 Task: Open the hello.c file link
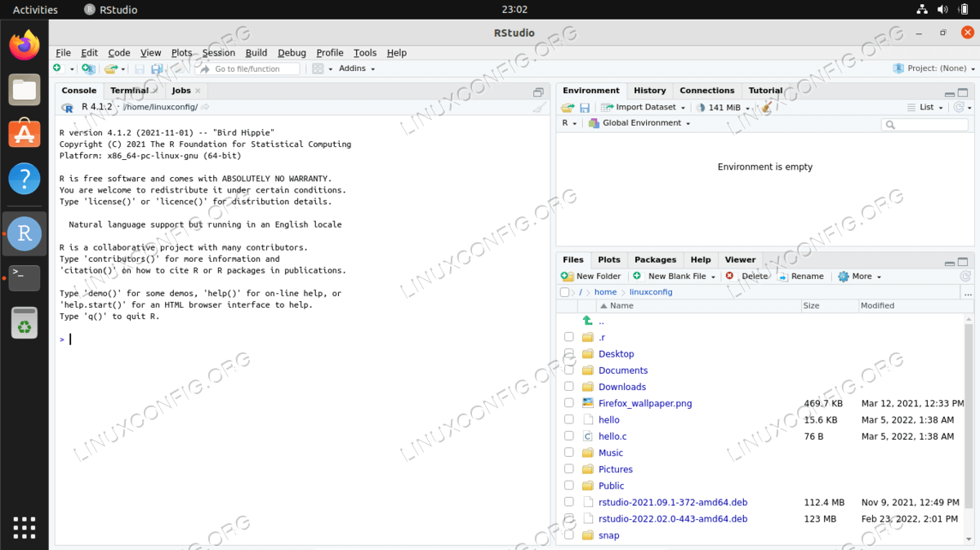[x=612, y=437]
